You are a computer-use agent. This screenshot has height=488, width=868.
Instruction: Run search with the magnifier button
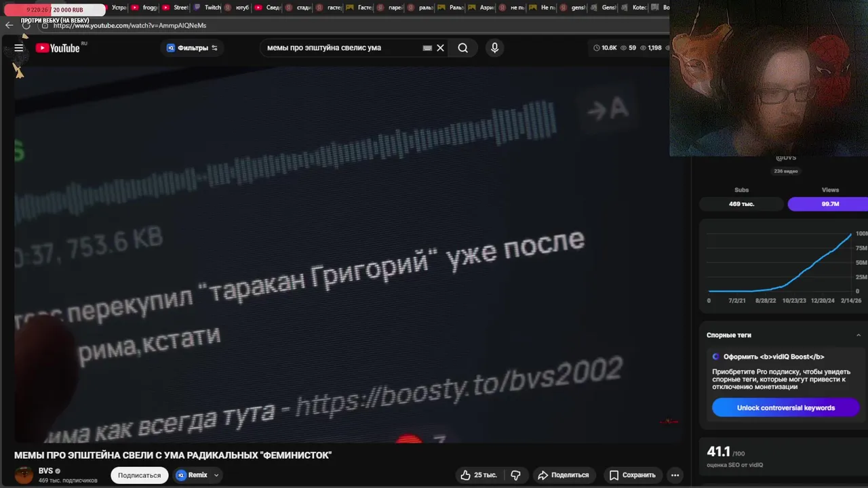click(x=462, y=48)
